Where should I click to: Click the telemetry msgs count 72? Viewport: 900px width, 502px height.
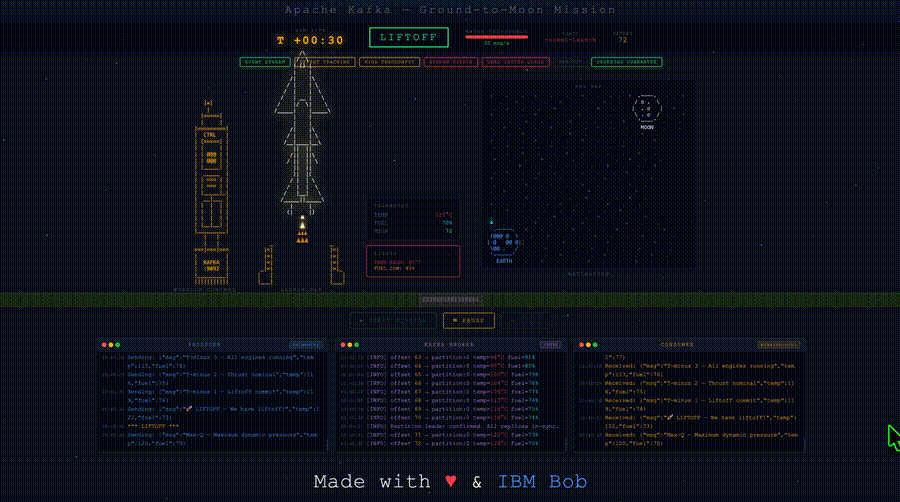pyautogui.click(x=449, y=231)
